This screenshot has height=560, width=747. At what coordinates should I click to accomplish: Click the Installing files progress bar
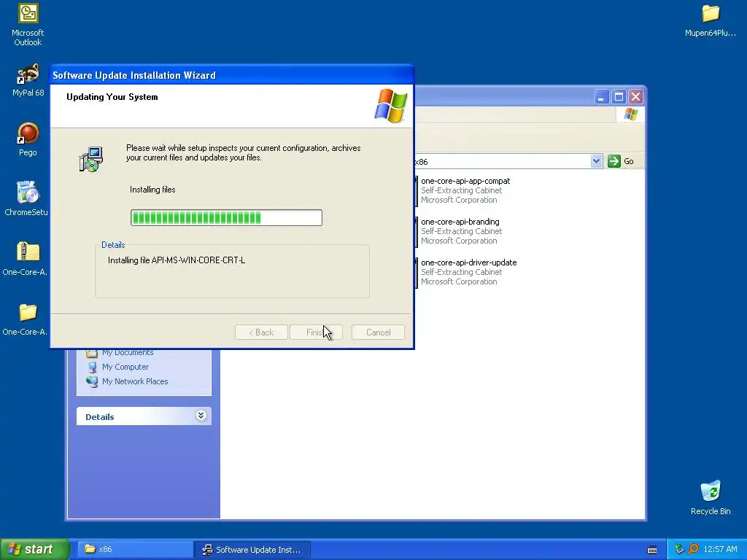click(226, 217)
